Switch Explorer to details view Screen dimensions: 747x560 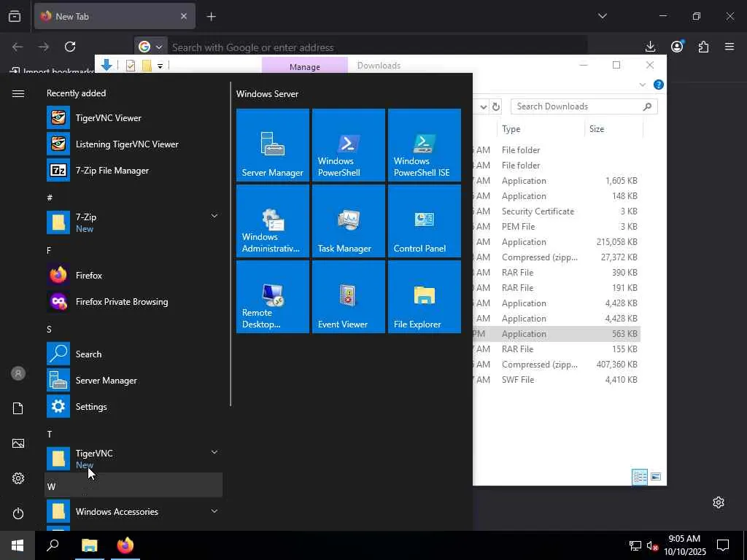coord(640,477)
